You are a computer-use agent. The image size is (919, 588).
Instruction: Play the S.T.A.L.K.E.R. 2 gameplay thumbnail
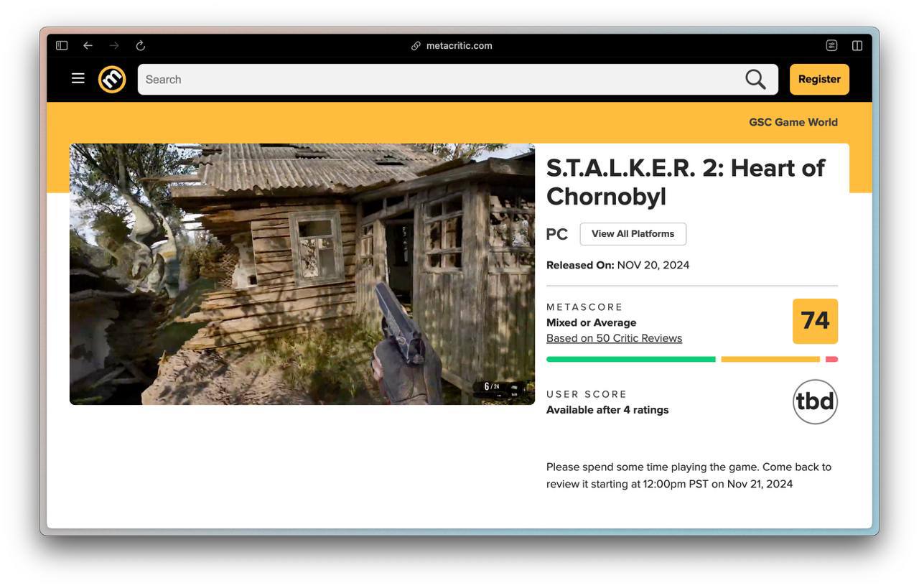click(302, 274)
